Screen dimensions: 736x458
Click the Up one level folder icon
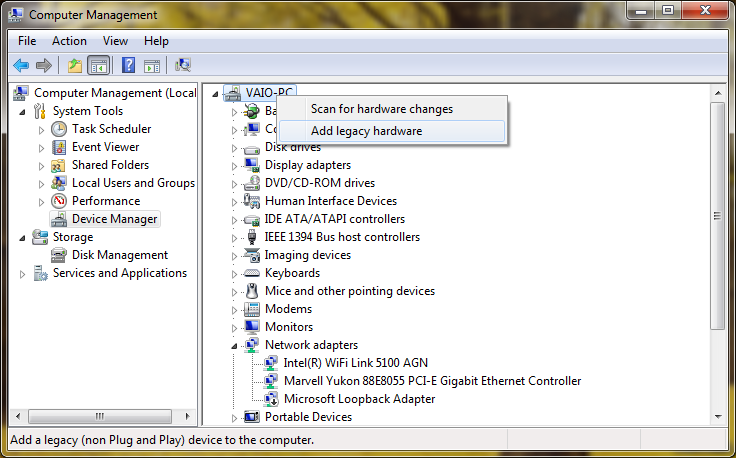point(75,65)
